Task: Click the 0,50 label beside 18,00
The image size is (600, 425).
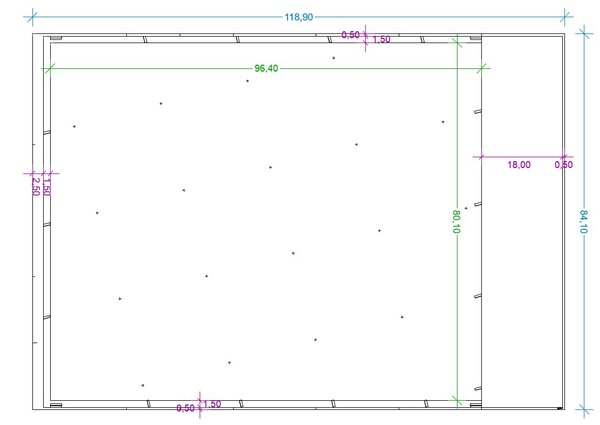Action: pos(563,165)
